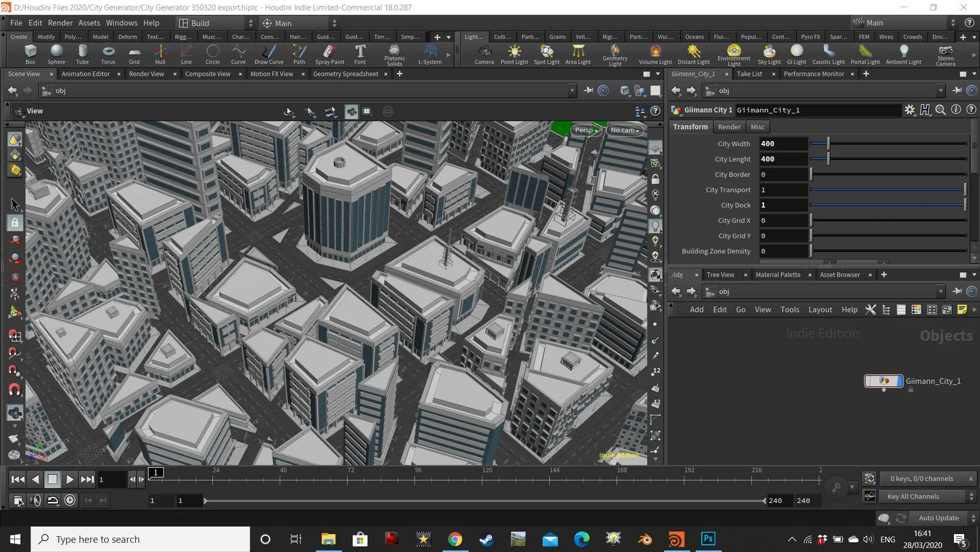Open the Tree View pane
This screenshot has width=980, height=552.
pyautogui.click(x=720, y=274)
